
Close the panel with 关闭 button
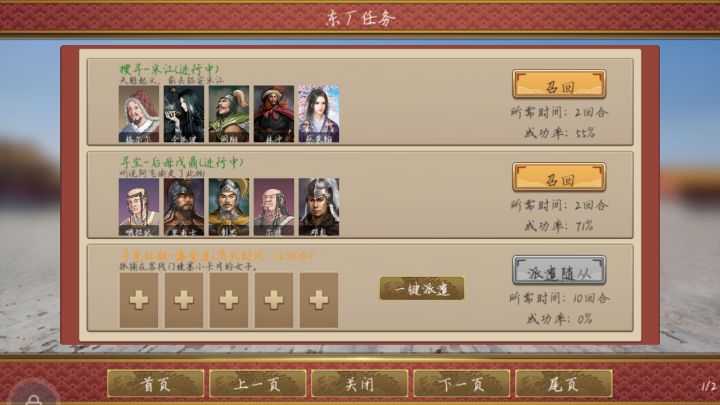[x=360, y=383]
